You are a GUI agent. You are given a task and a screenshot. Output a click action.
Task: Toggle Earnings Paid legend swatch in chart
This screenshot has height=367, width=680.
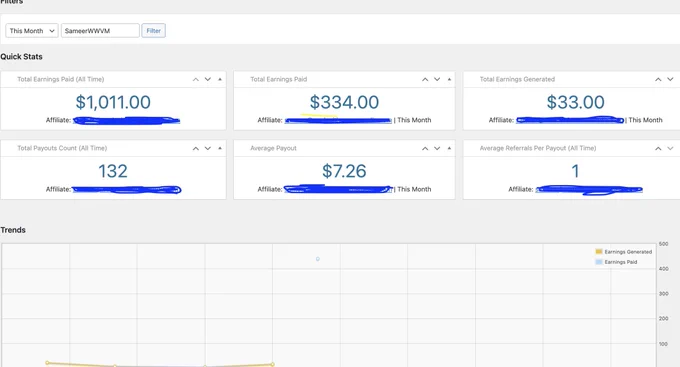click(x=599, y=262)
